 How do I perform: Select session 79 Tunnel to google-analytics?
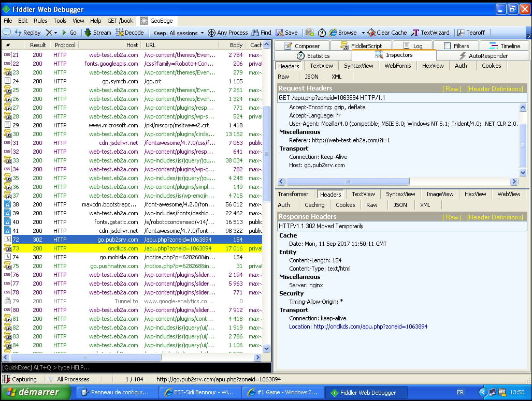pos(133,301)
